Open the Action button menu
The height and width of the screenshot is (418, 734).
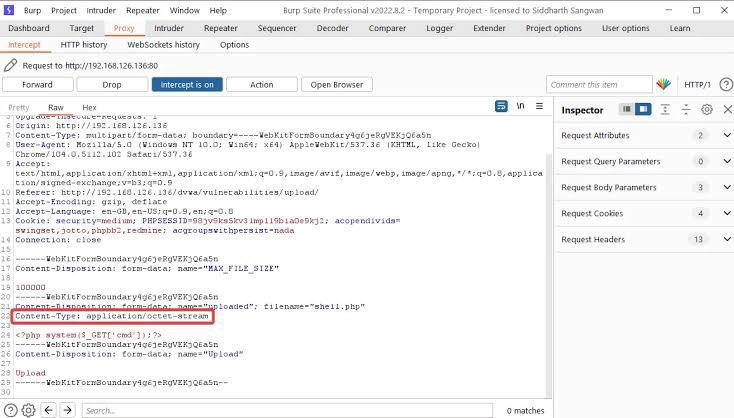(x=262, y=85)
